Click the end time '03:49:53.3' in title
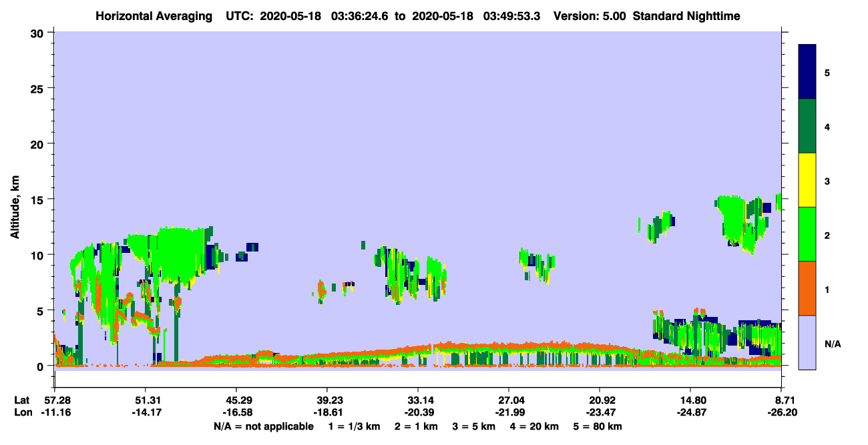 [x=510, y=15]
